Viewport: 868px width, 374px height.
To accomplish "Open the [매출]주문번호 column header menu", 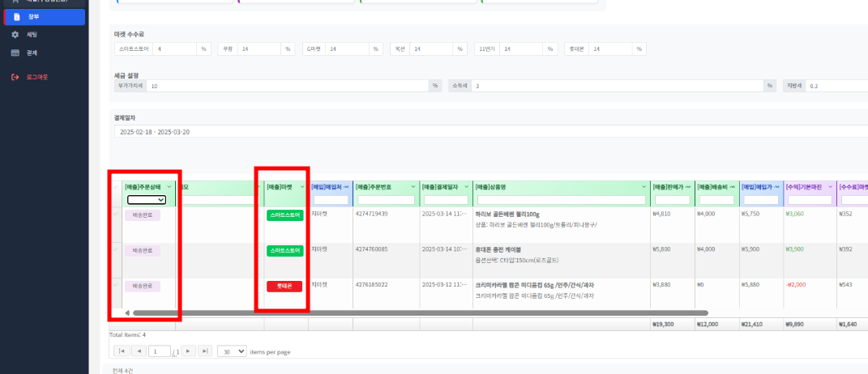I will pyautogui.click(x=413, y=187).
